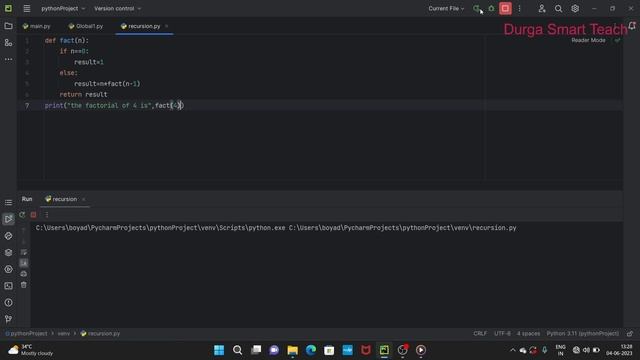Print the console output
Image resolution: width=640 pixels, height=360 pixels.
[x=24, y=274]
